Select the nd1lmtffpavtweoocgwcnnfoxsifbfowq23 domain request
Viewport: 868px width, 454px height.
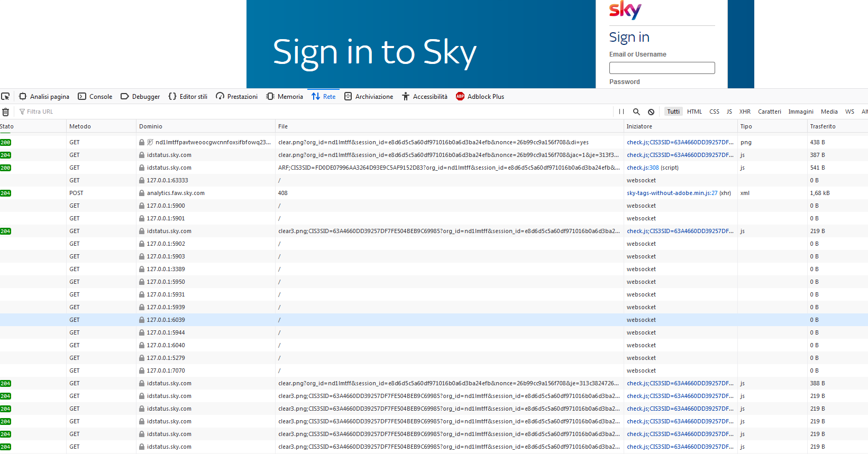coord(434,142)
